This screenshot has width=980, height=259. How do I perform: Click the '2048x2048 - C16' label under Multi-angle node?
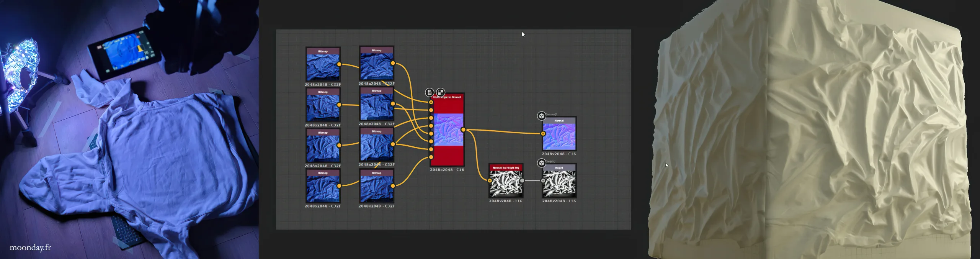tap(447, 170)
